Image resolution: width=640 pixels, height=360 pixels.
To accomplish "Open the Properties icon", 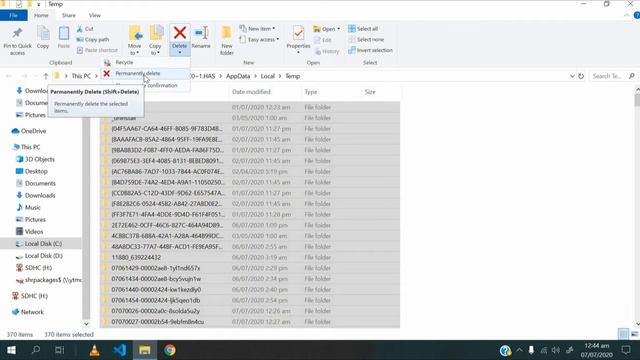I will tap(298, 33).
